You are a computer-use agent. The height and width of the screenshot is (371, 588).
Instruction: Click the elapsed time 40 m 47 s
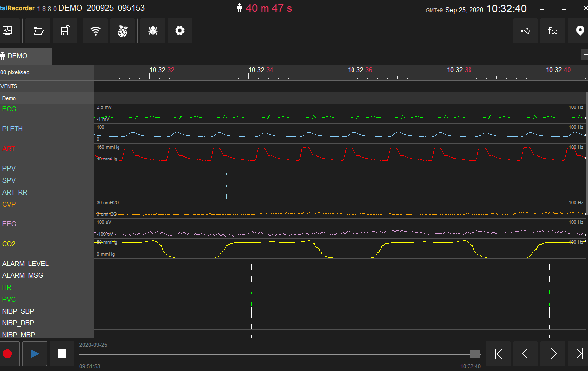coord(269,8)
